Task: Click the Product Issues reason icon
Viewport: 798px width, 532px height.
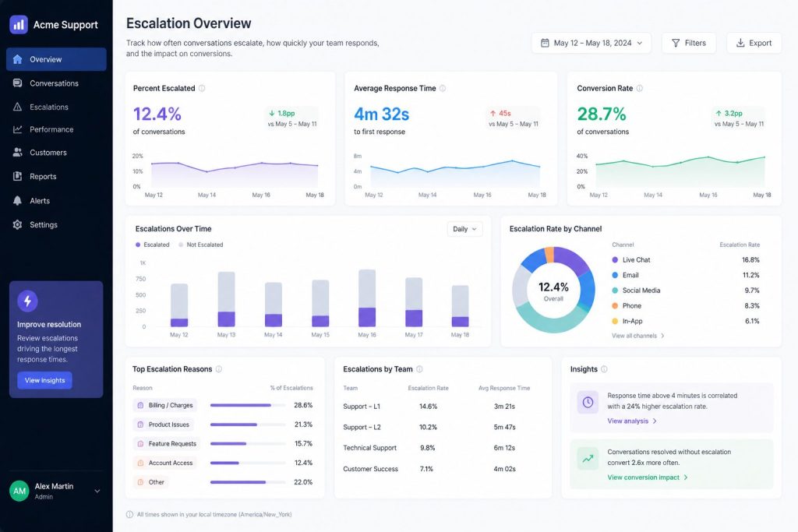Action: 140,425
